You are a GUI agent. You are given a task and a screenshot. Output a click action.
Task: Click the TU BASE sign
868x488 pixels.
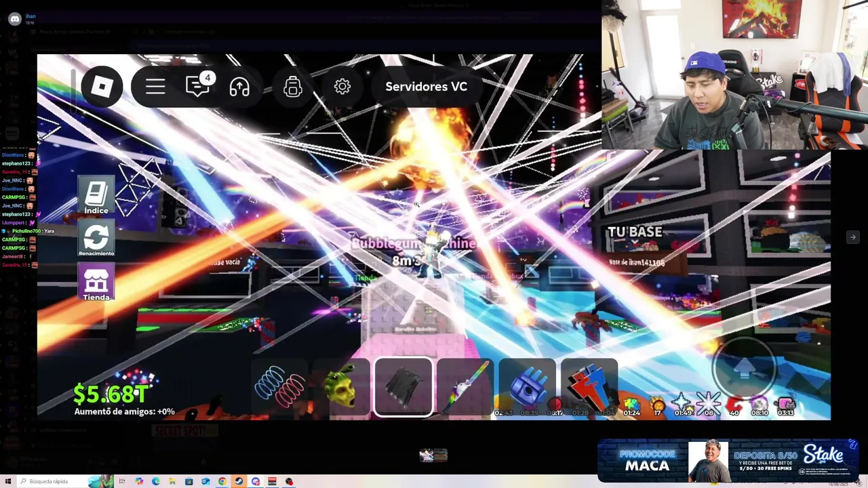coord(635,232)
